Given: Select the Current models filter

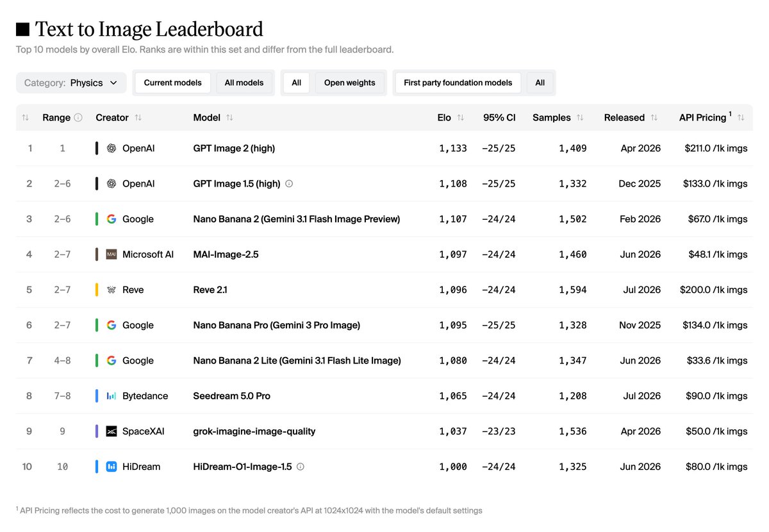Looking at the screenshot, I should (172, 83).
